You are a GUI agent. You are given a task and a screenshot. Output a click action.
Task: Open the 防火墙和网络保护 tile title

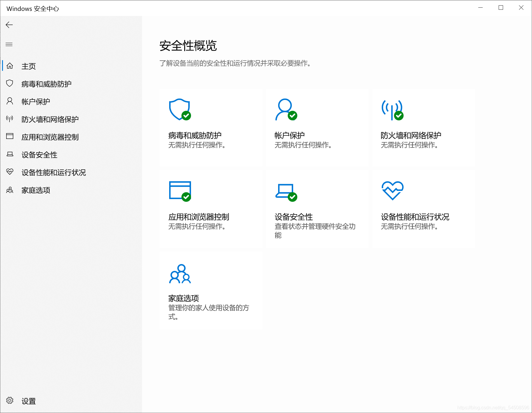tap(411, 135)
